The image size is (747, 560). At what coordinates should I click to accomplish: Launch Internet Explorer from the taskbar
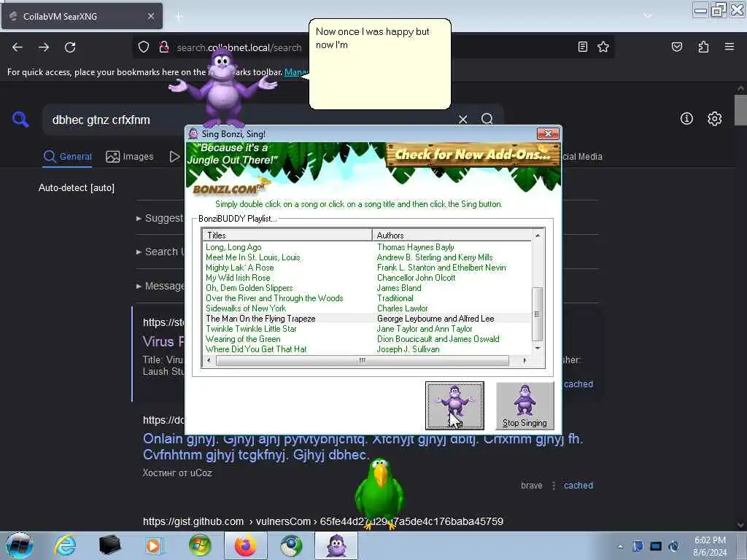click(64, 545)
